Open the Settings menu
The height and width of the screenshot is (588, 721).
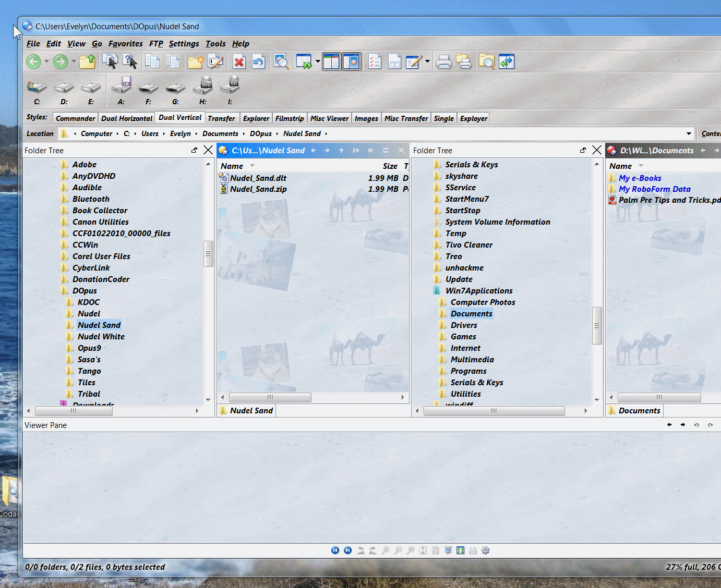coord(184,44)
